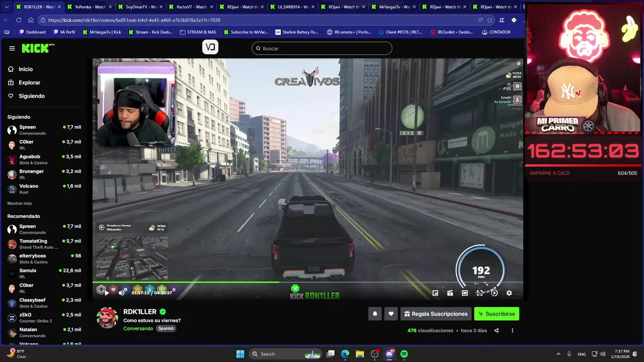Open Samulx recommended channel
Viewport: 644px width, 362px height.
pos(44,273)
